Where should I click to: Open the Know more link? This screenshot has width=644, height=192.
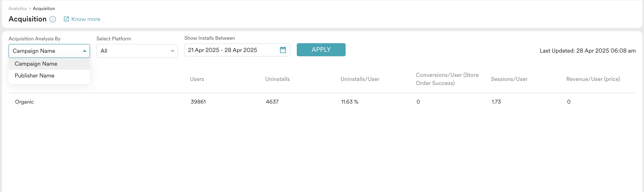[x=86, y=19]
